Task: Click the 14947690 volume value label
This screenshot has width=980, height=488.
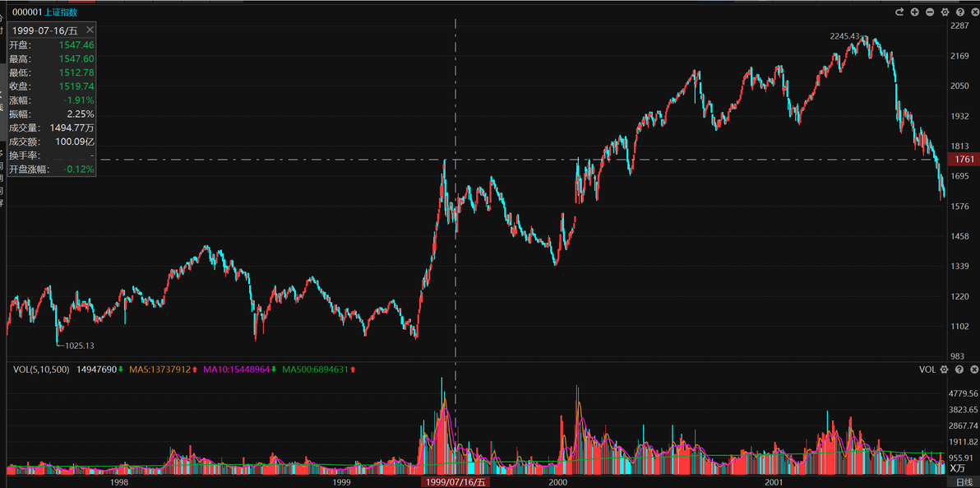Action: tap(96, 369)
